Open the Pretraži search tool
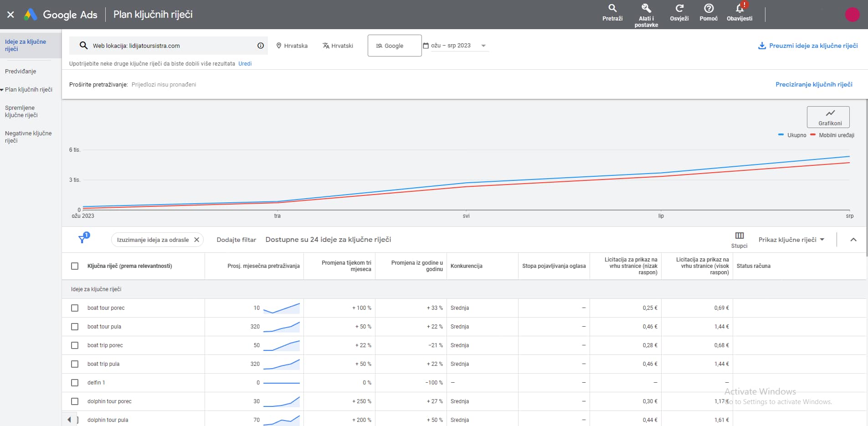Image resolution: width=868 pixels, height=426 pixels. (612, 13)
